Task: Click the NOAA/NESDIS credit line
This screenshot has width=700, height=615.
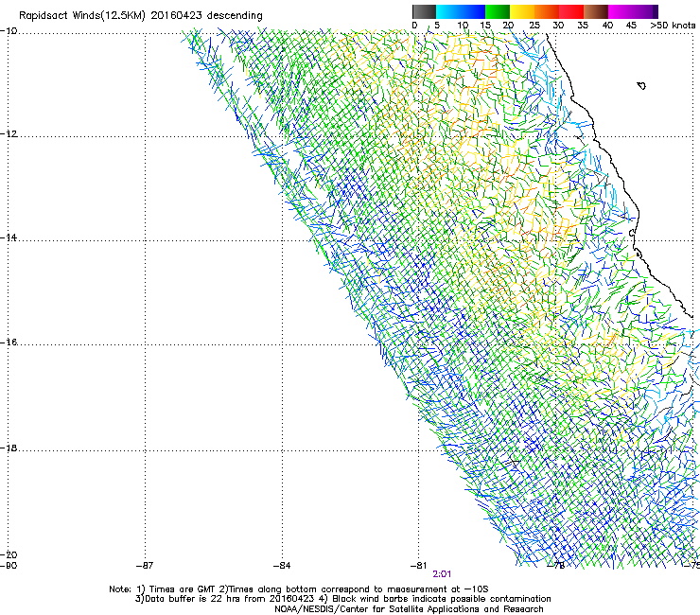Action: [409, 609]
